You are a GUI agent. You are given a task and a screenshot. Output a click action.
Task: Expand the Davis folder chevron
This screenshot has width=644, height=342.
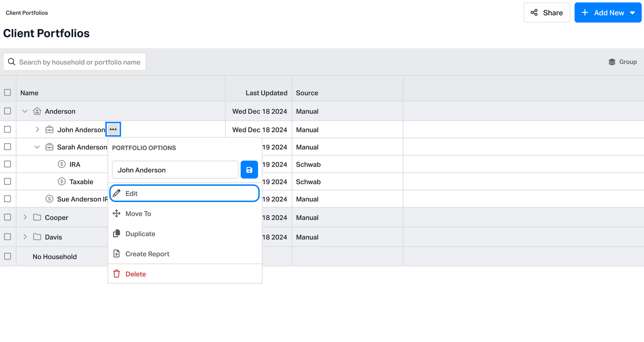click(25, 237)
